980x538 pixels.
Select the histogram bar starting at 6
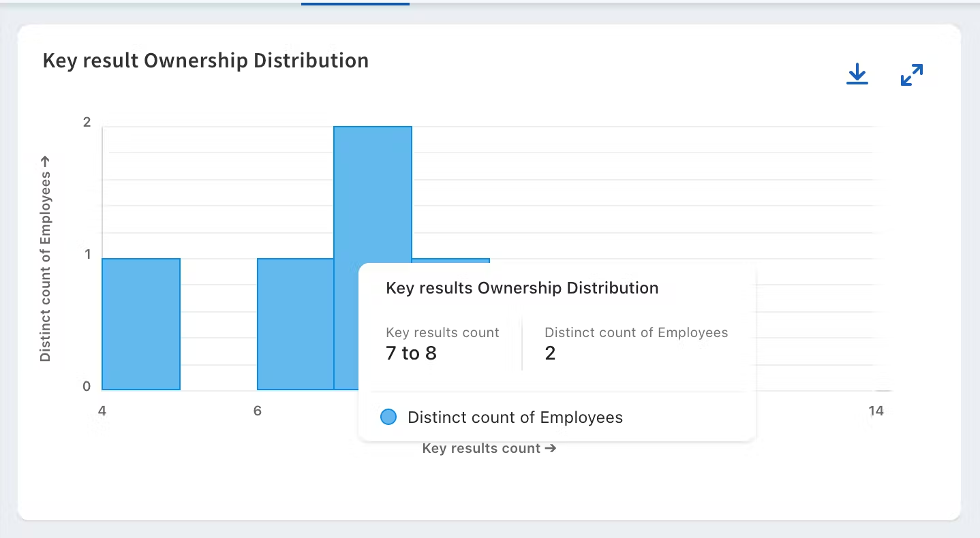tap(295, 323)
